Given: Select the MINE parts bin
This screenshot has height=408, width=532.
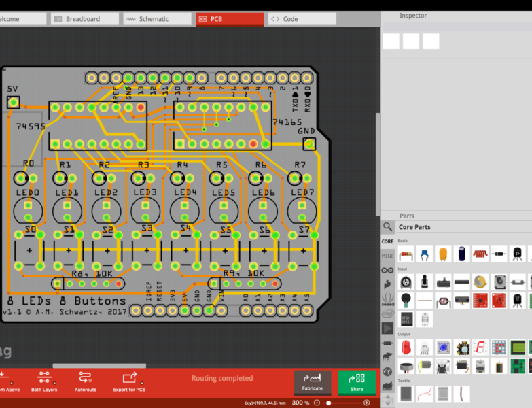Looking at the screenshot, I should [387, 256].
